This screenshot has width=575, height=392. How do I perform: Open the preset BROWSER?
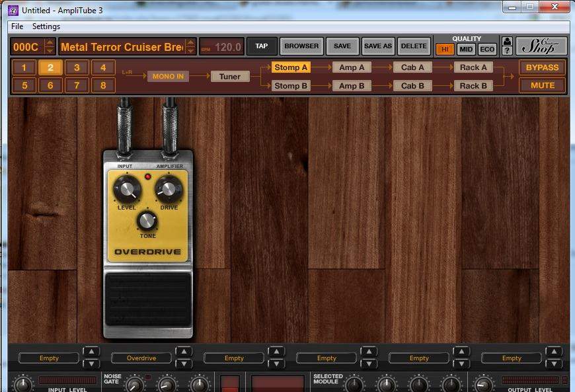301,46
